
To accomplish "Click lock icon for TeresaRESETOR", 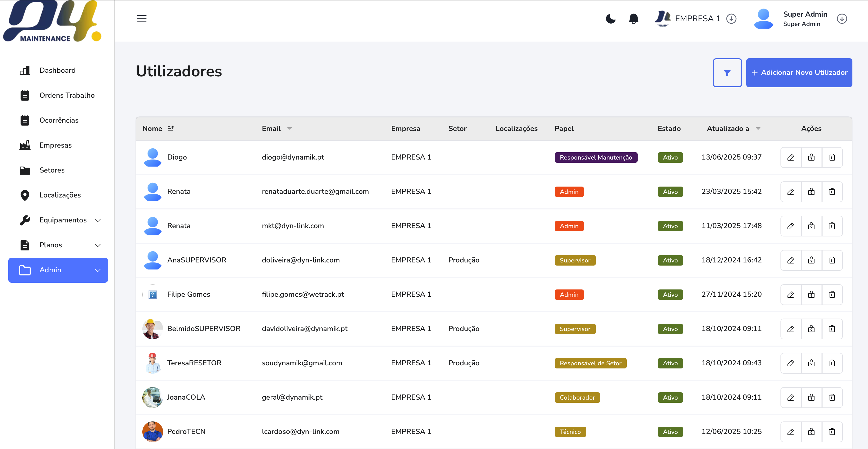I will pyautogui.click(x=811, y=363).
